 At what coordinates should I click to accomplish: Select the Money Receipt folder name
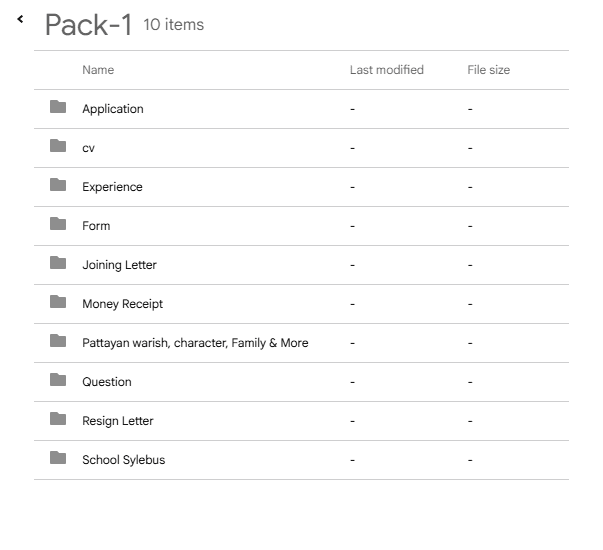(x=122, y=304)
